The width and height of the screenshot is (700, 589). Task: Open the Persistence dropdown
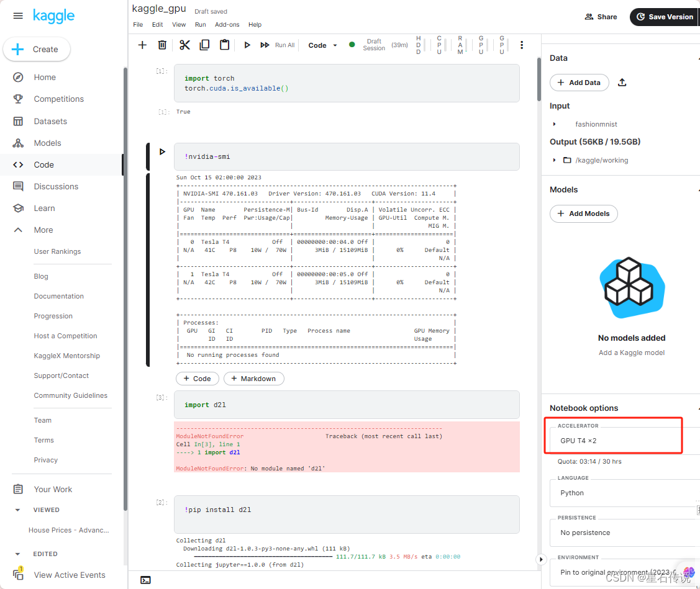tap(624, 533)
